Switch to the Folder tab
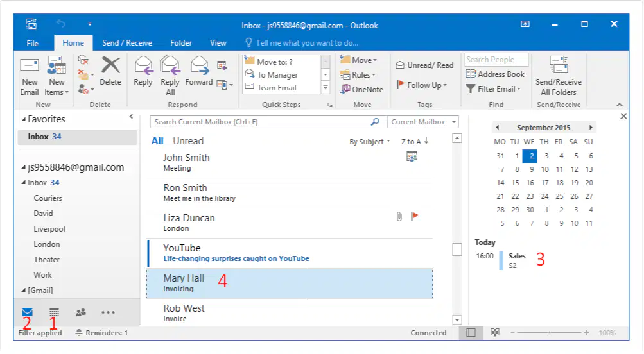 pos(180,43)
